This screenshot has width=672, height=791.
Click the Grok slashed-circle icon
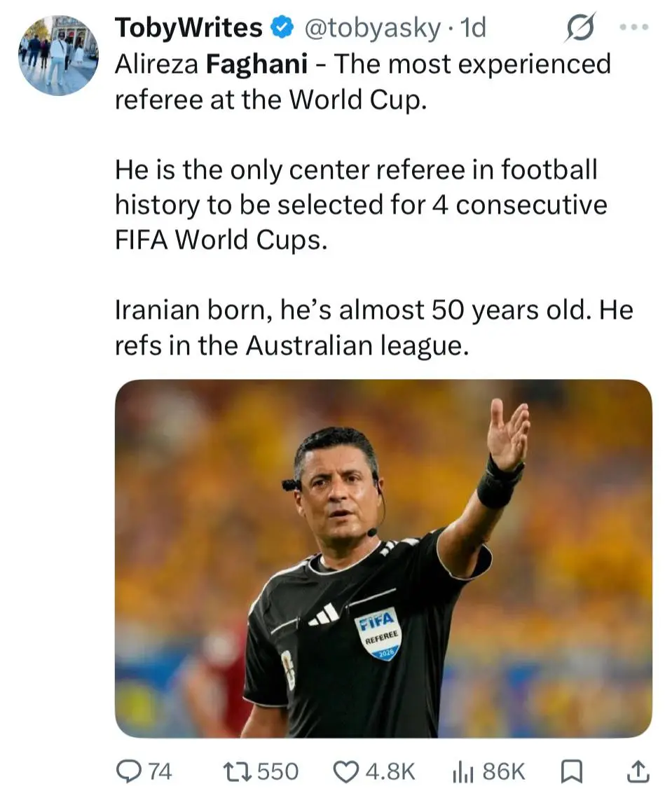pos(580,27)
